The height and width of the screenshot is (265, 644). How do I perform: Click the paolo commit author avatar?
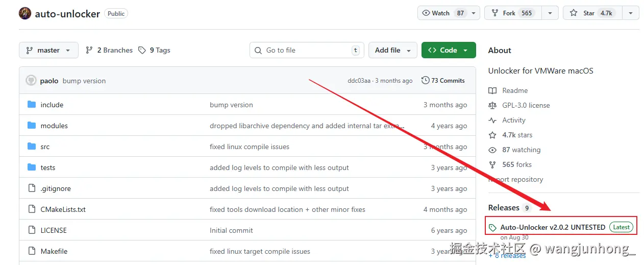click(x=31, y=81)
